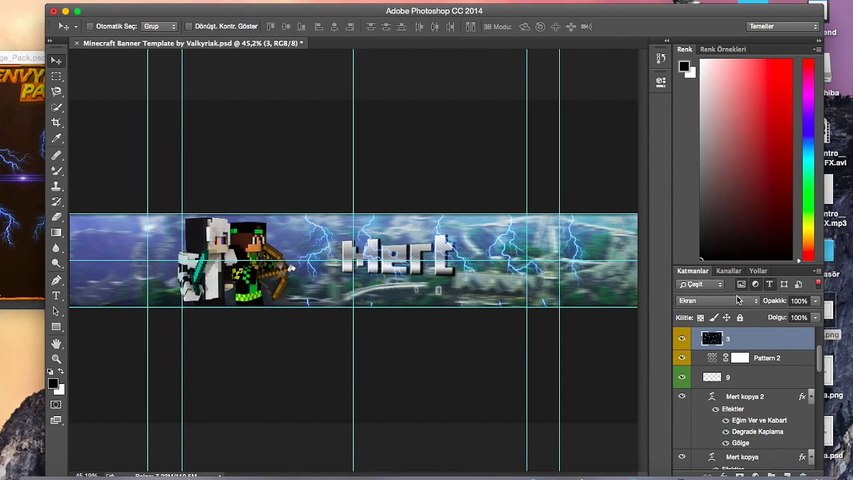Toggle the Eğim Ver ve Kabart effect eye
The width and height of the screenshot is (853, 480).
pos(726,421)
